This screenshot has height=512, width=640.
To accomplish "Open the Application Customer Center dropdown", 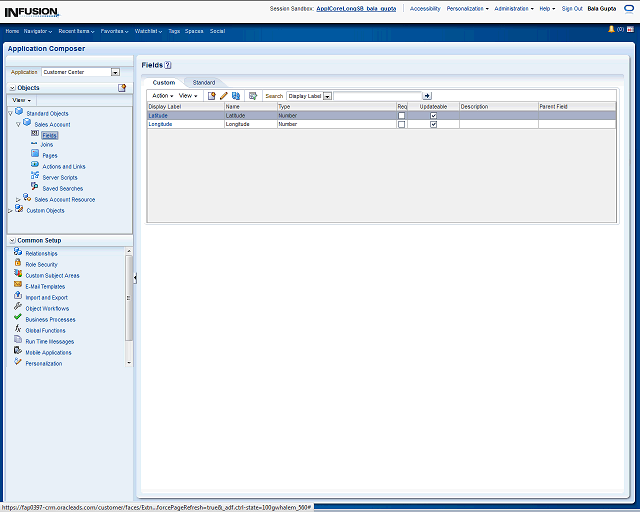I will tap(115, 72).
